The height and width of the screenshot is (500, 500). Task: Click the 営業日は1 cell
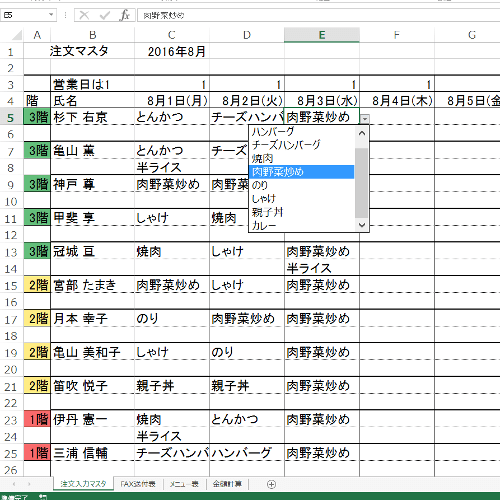(x=93, y=84)
